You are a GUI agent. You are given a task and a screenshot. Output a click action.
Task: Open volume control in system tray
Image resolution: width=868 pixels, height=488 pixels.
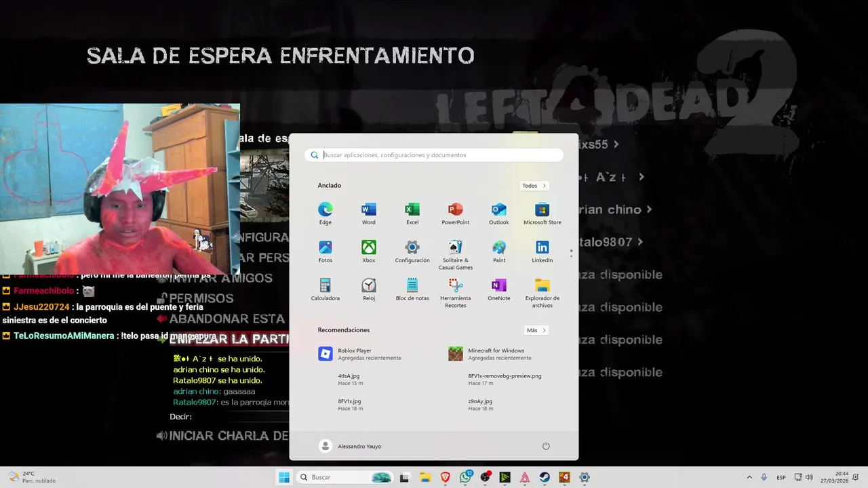pos(809,477)
